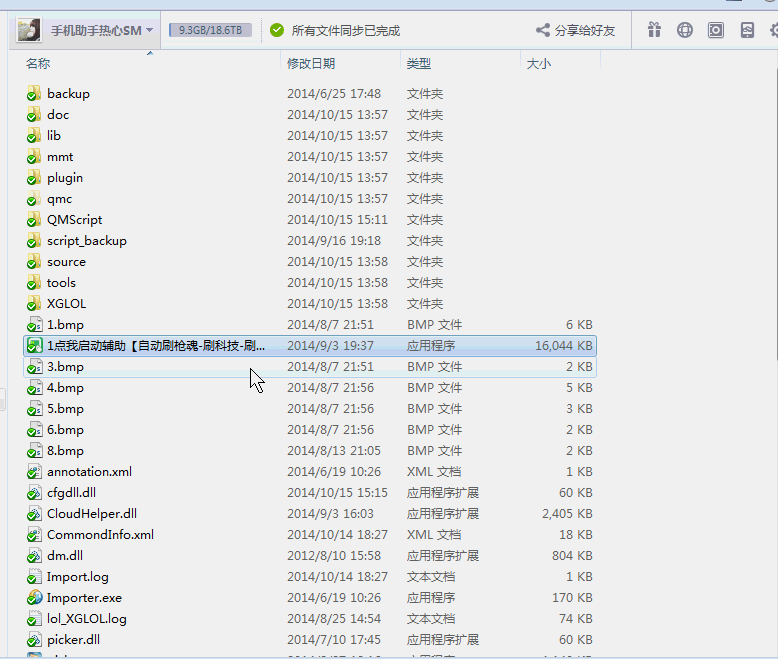Select the 3.bmp file name
Viewport: 778px width, 659px height.
(65, 367)
